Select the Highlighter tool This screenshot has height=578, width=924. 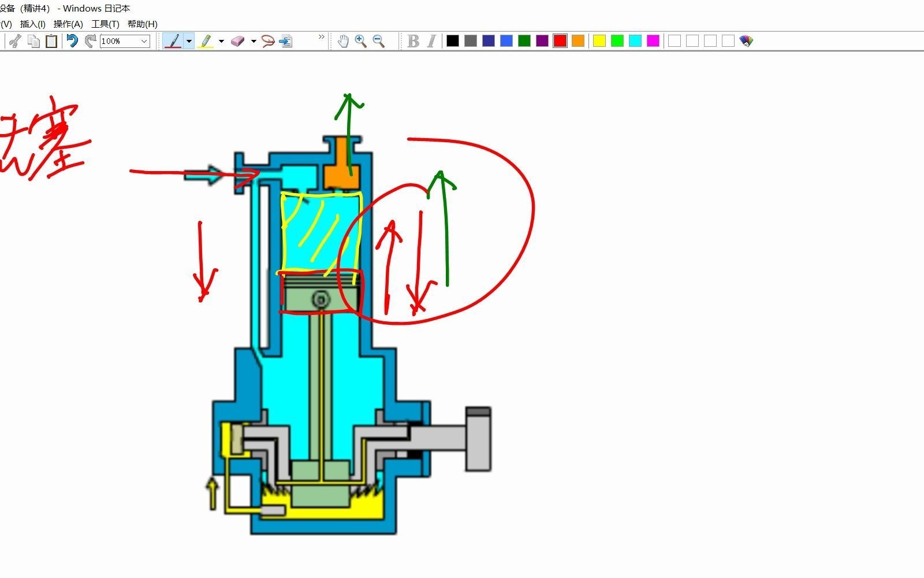[205, 41]
